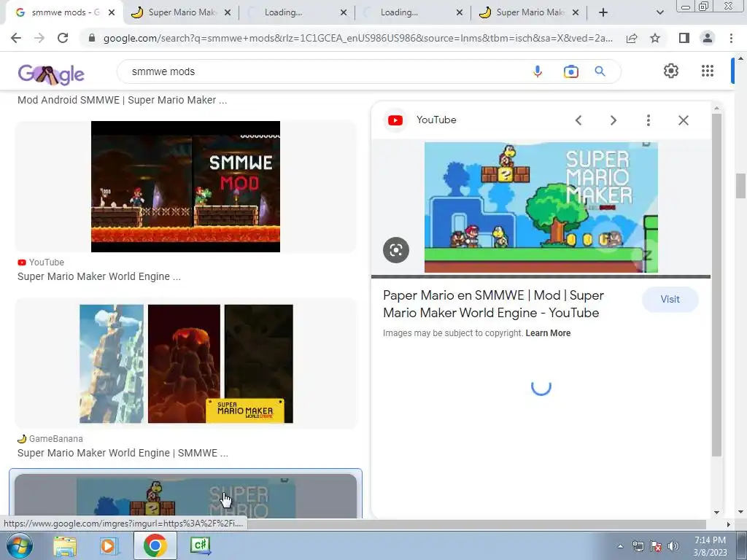Open the Chrome three-dot menu
Image resolution: width=747 pixels, height=560 pixels.
[x=731, y=38]
